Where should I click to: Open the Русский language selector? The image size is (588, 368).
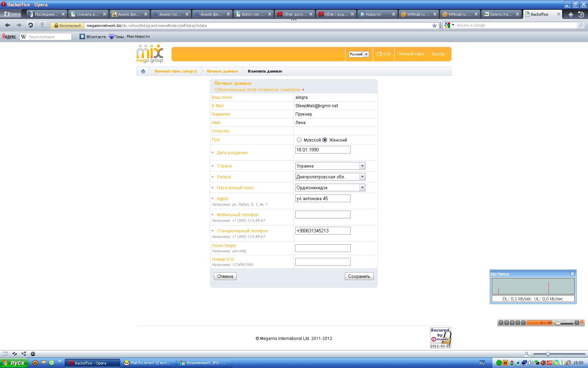359,54
